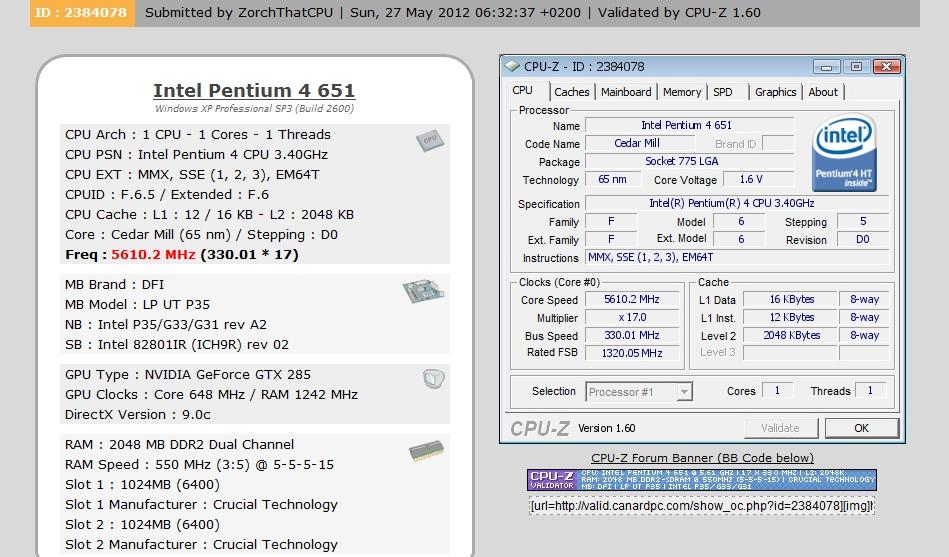Click the Threads count field

(x=870, y=391)
